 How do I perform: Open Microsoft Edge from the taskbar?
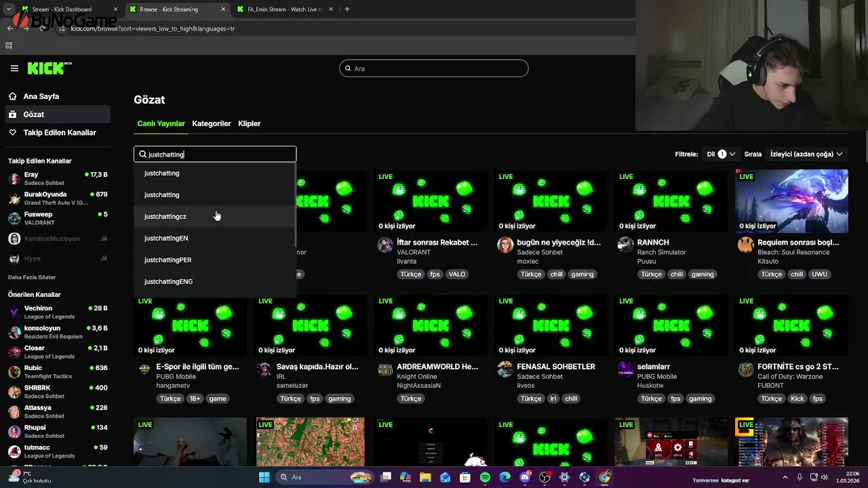(x=505, y=477)
